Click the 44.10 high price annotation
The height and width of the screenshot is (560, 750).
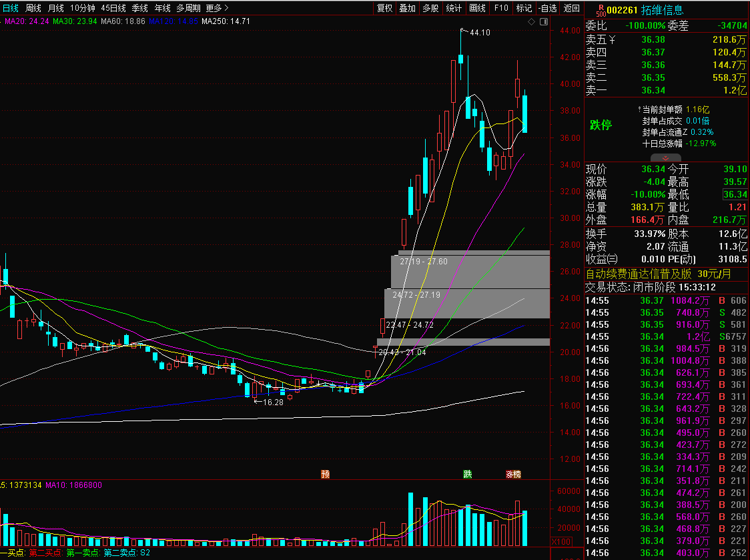point(480,33)
